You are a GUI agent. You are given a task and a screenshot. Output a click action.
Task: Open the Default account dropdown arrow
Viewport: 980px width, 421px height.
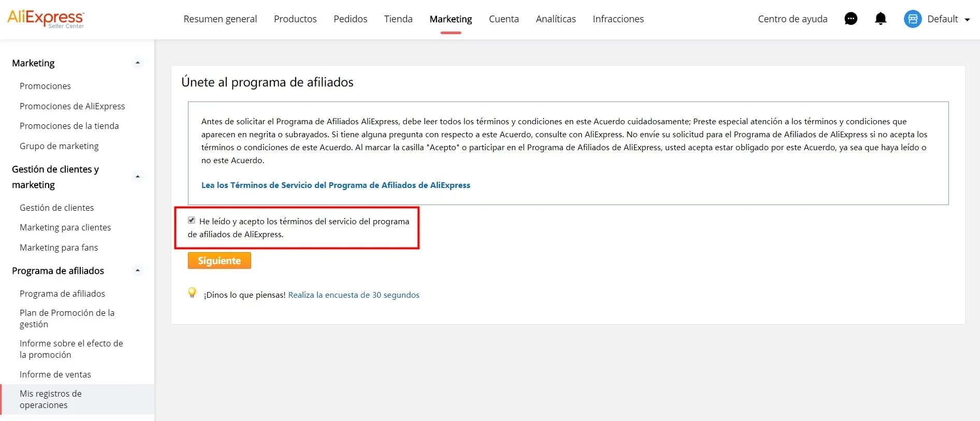tap(967, 20)
